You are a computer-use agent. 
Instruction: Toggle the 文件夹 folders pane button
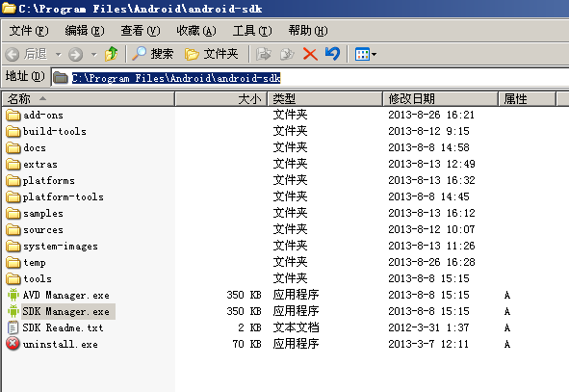(x=211, y=54)
